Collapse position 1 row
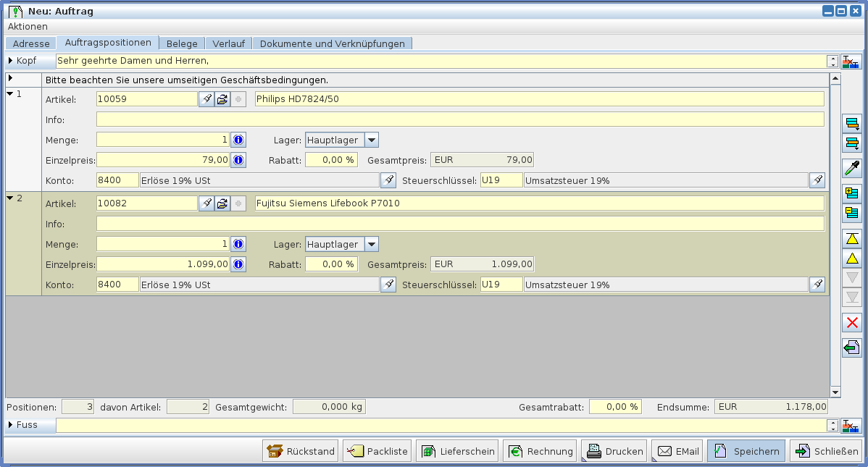Viewport: 868px width, 467px height. 9,93
